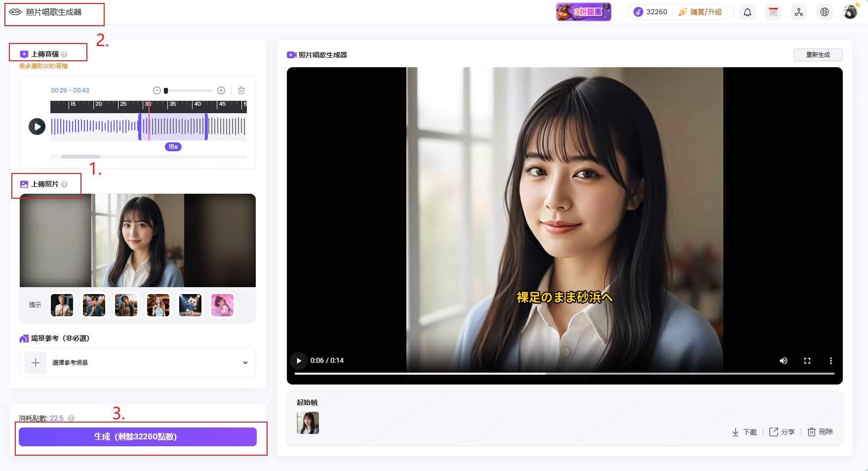Image resolution: width=868 pixels, height=471 pixels.
Task: Play the generated singing video
Action: (x=299, y=361)
